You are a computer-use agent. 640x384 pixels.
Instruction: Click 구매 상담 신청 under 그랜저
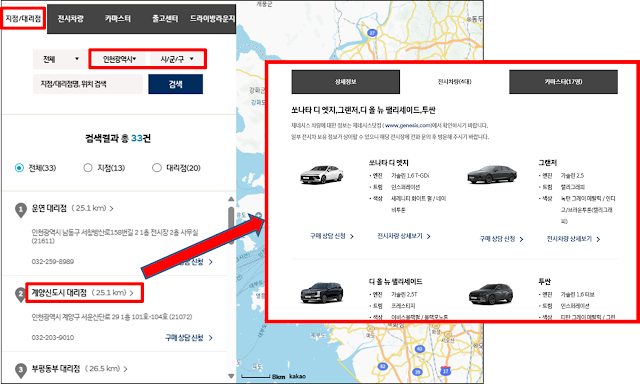(501, 239)
